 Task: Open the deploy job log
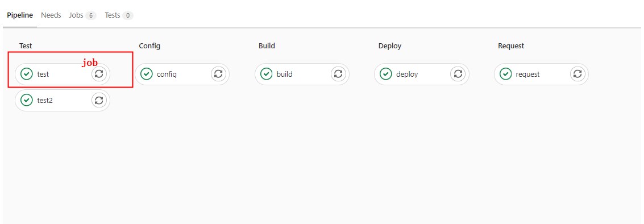407,74
